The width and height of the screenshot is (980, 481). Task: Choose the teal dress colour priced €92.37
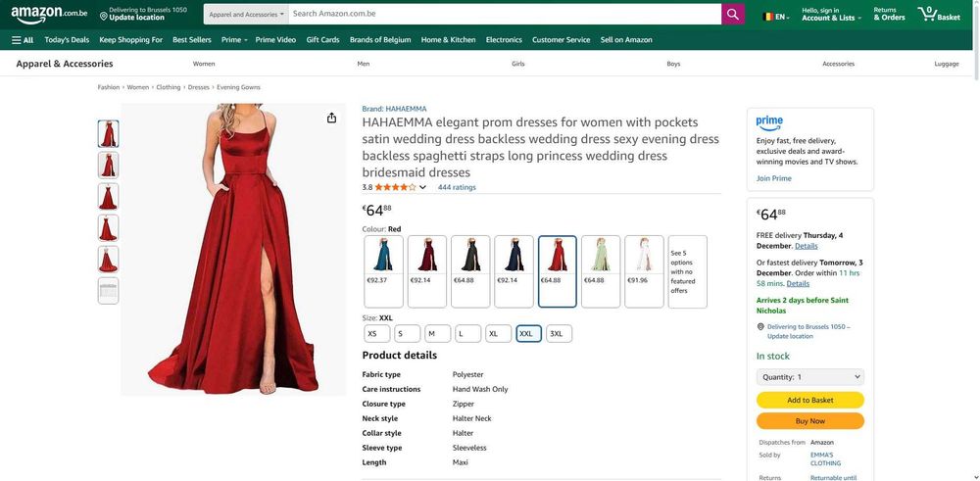[x=384, y=271]
